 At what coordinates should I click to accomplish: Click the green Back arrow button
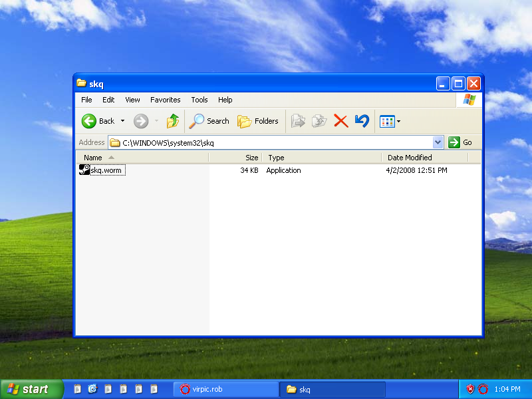pos(89,121)
